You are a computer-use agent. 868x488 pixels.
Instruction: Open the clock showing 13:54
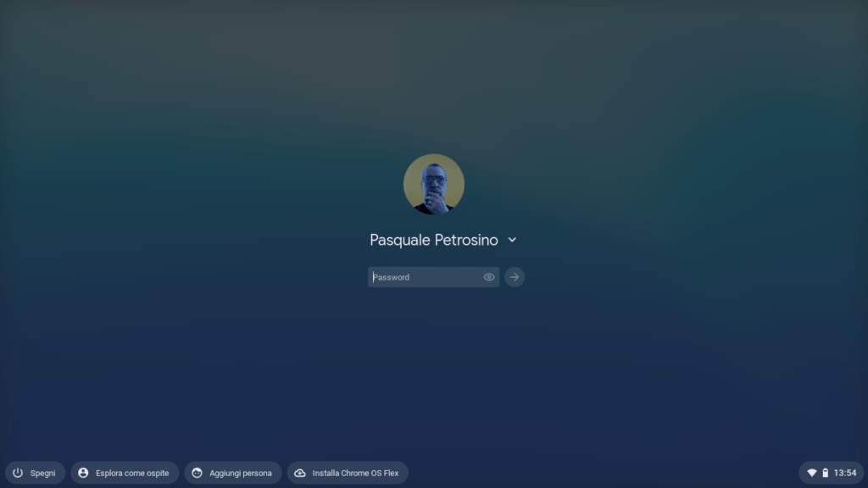click(845, 473)
